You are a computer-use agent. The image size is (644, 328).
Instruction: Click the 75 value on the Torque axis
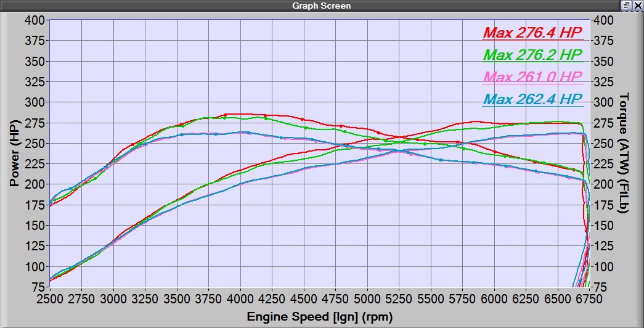point(600,287)
